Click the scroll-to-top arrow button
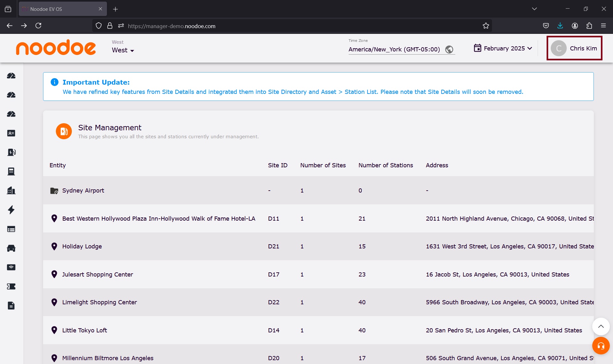The width and height of the screenshot is (613, 364). 601,326
